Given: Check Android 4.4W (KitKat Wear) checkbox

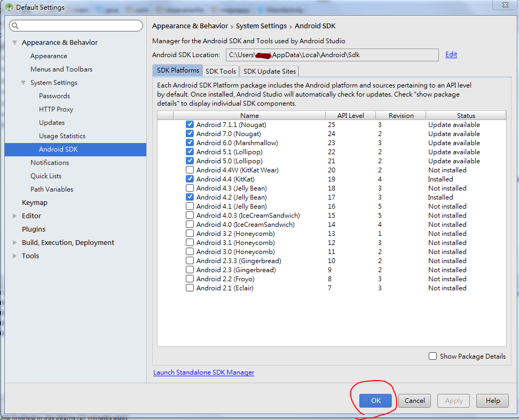Looking at the screenshot, I should click(x=190, y=170).
